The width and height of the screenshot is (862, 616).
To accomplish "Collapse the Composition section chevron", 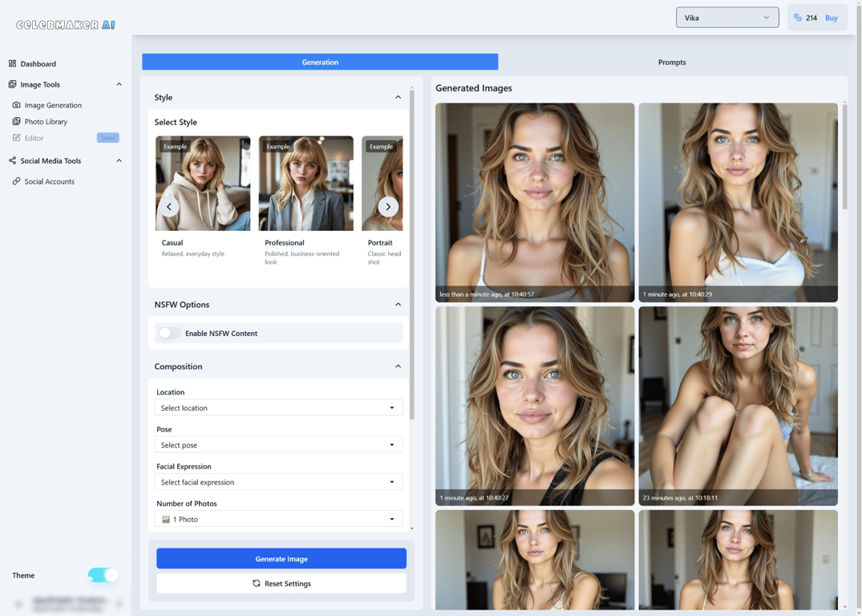I will point(398,366).
